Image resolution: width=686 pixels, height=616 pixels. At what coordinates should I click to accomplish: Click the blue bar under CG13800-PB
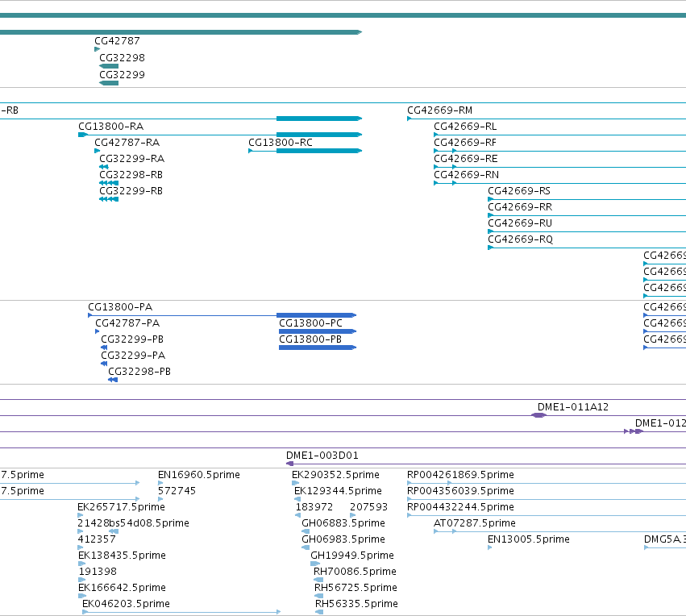coord(317,348)
